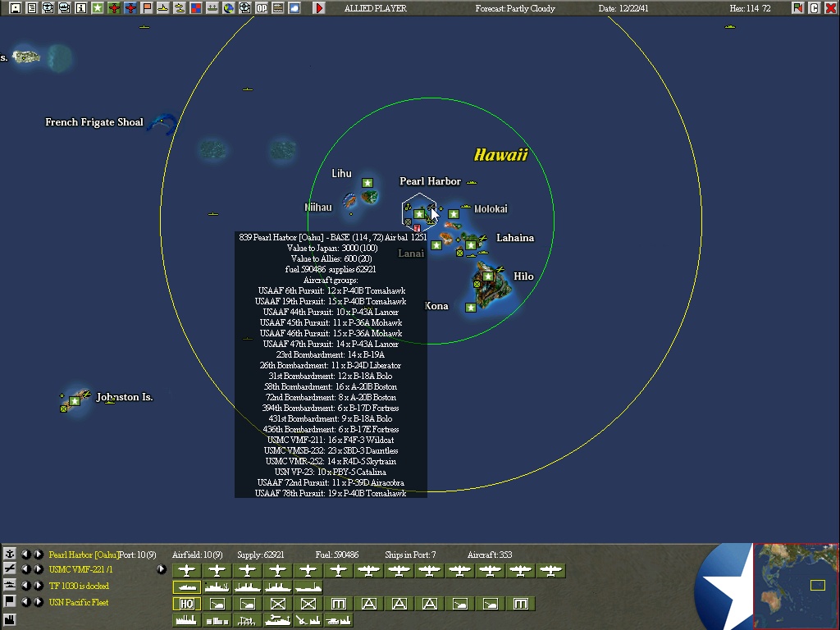The height and width of the screenshot is (630, 840).
Task: Click the red plane on blue background icon
Action: pyautogui.click(x=130, y=8)
